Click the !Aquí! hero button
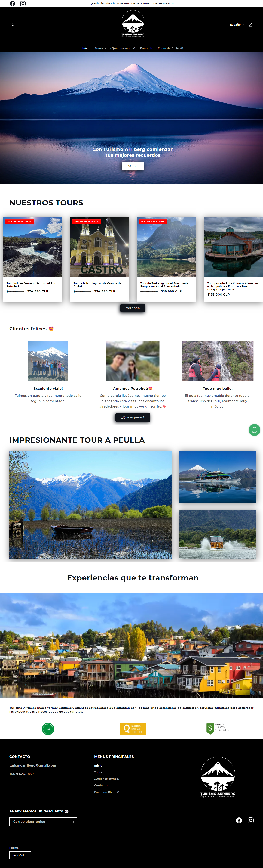Image resolution: width=263 pixels, height=868 pixels. [x=133, y=166]
